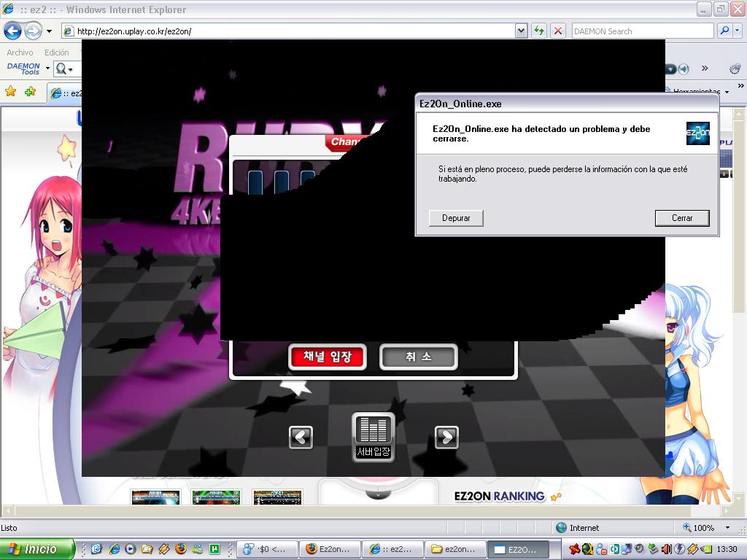Click the Internet security zone indicator

click(x=578, y=528)
